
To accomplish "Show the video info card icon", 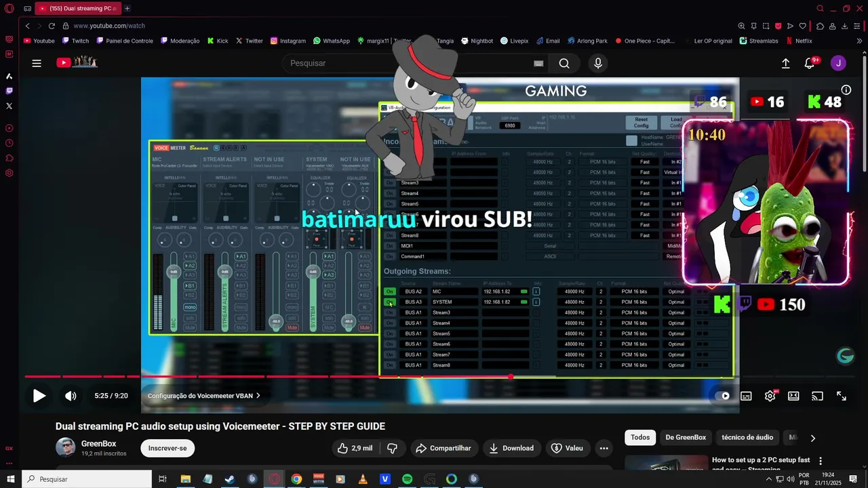I will click(x=846, y=89).
